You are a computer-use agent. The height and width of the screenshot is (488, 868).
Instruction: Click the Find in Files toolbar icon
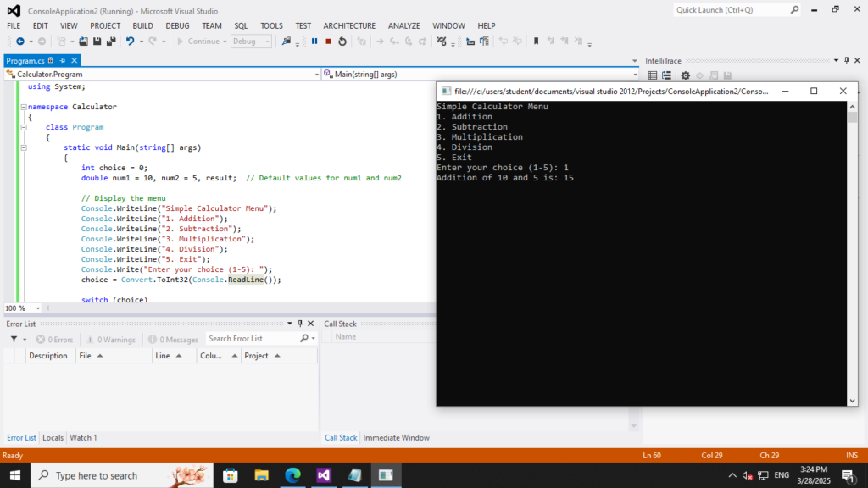pyautogui.click(x=287, y=42)
